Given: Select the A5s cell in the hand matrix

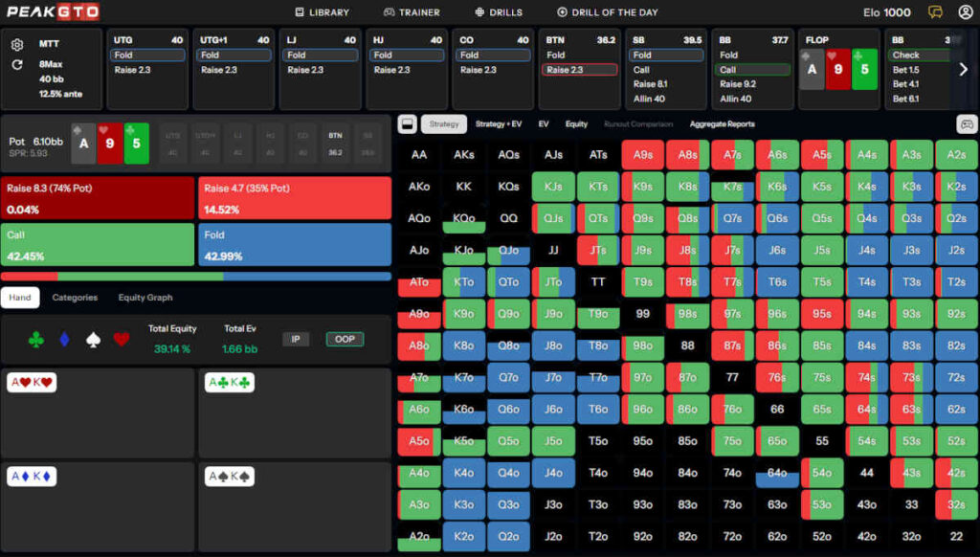Looking at the screenshot, I should (x=822, y=154).
